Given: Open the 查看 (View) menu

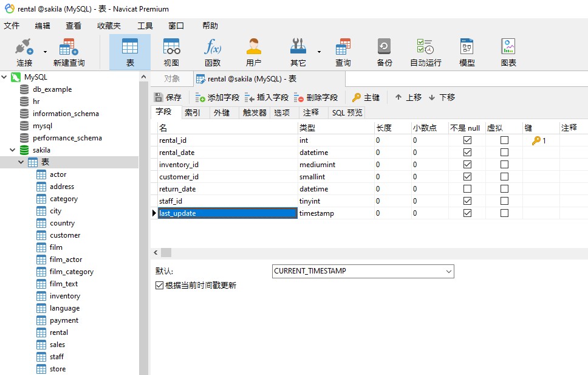Looking at the screenshot, I should pos(73,26).
